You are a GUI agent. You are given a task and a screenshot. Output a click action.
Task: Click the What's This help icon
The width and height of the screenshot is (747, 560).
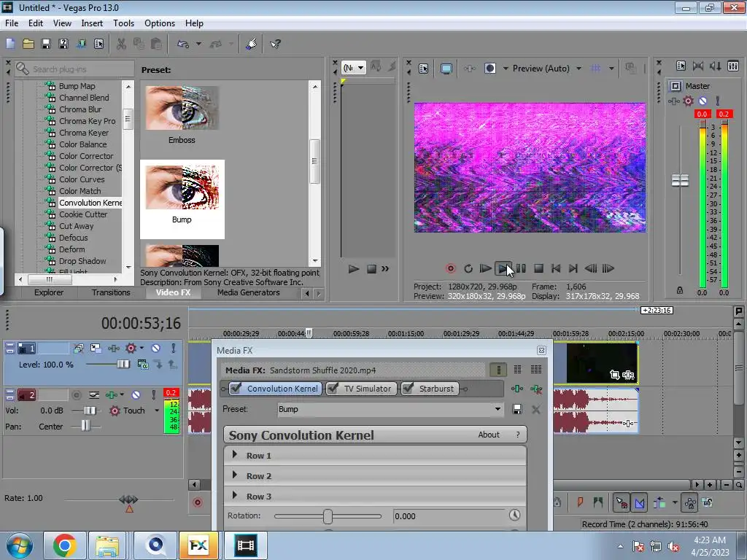pos(275,44)
